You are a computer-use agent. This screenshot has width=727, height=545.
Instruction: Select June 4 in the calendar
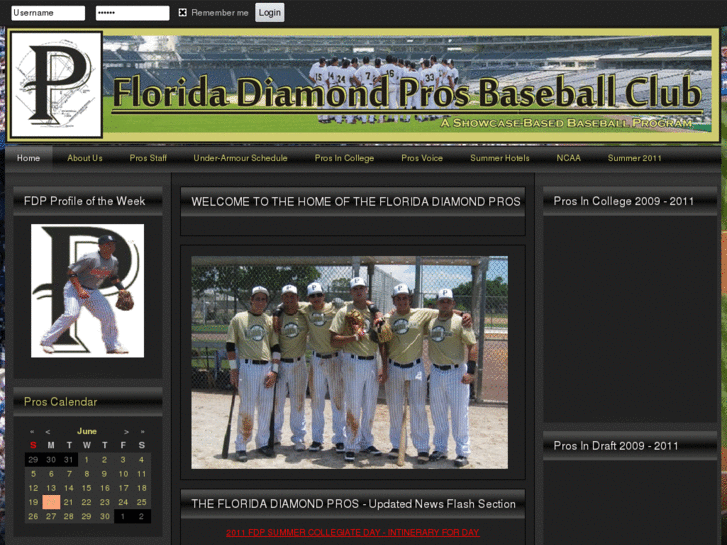pos(141,460)
